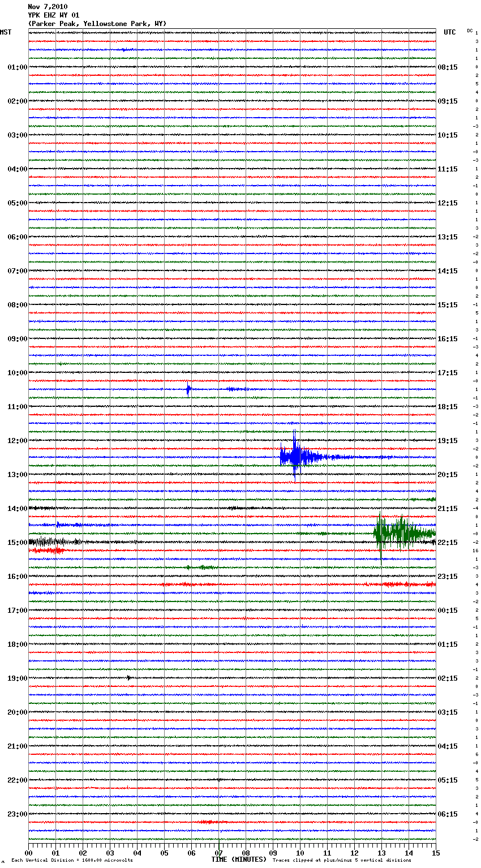Image resolution: width=481 pixels, height=868 pixels.
Task: Click the 12:15 UTC time label
Action: click(448, 203)
